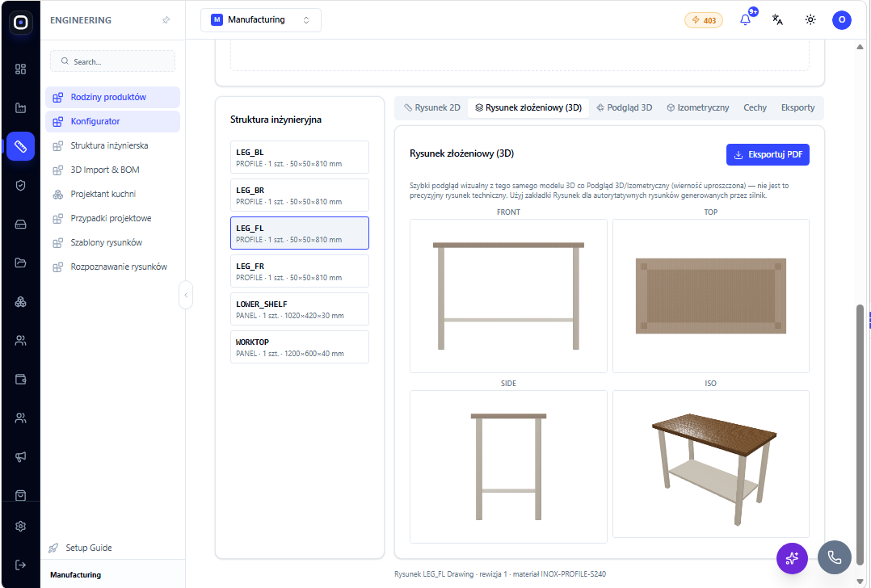Image resolution: width=871 pixels, height=588 pixels.
Task: Open Struktura inżynierska in sidebar
Action: (x=113, y=145)
